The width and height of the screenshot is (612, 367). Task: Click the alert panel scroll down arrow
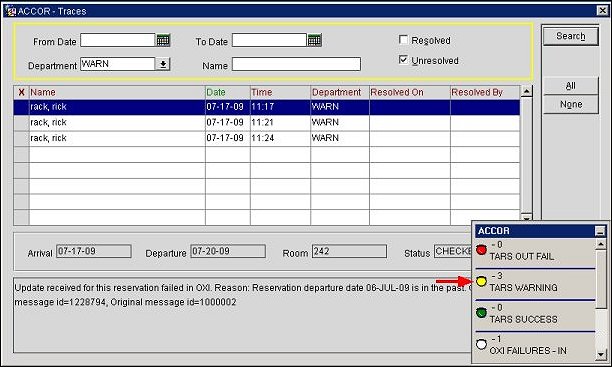tap(601, 355)
